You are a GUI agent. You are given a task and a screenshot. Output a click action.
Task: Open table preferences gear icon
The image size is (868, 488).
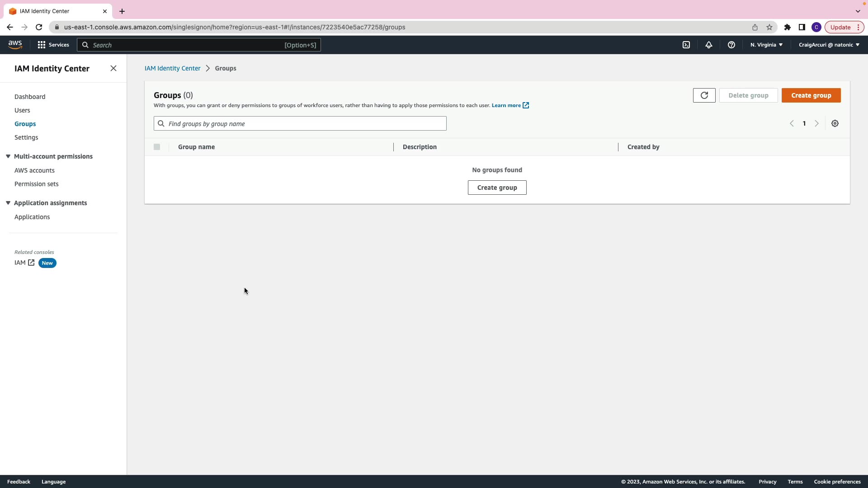[x=835, y=123]
